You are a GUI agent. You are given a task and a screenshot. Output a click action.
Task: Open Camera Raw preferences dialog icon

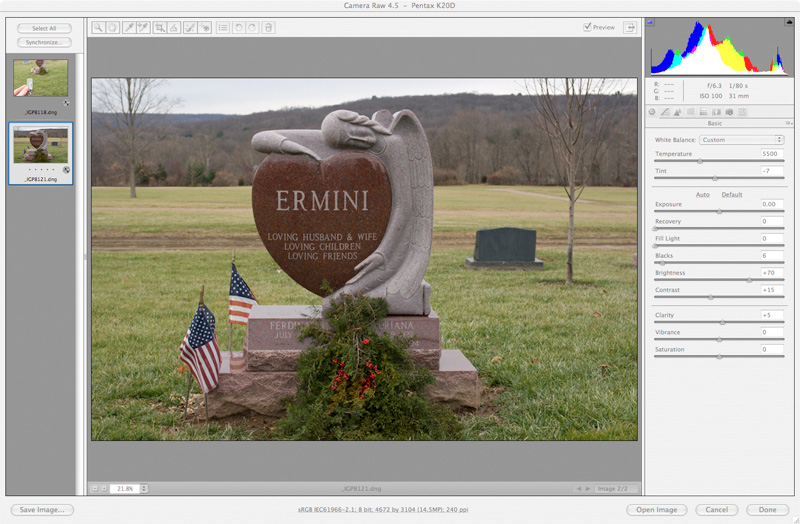223,28
